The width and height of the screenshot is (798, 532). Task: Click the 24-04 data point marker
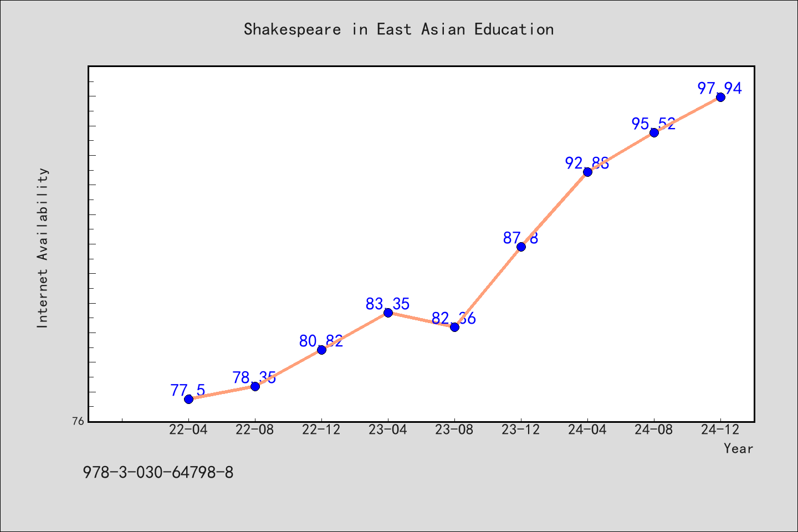coord(587,172)
